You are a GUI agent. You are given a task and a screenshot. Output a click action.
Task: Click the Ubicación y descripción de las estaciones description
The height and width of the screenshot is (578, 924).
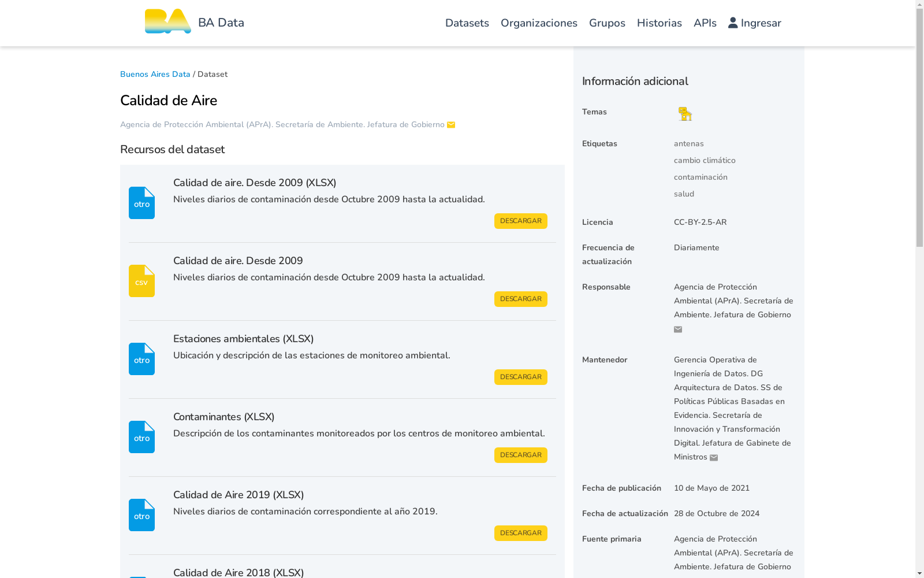(312, 355)
